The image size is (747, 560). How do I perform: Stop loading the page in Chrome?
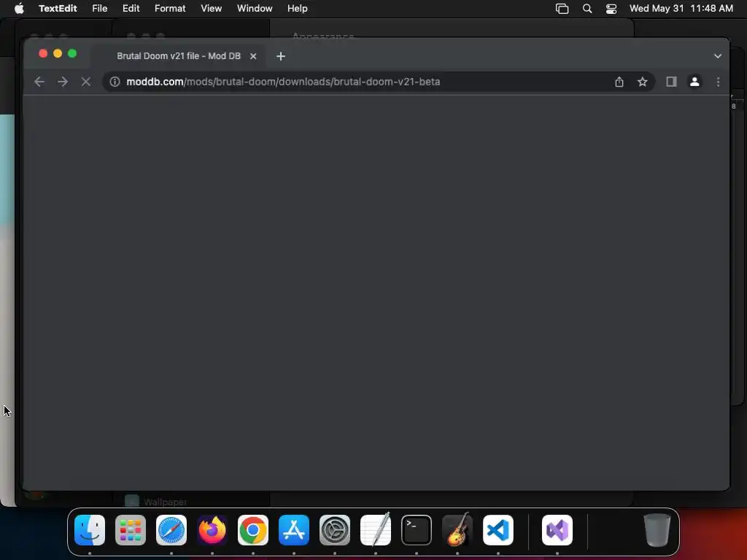tap(86, 82)
